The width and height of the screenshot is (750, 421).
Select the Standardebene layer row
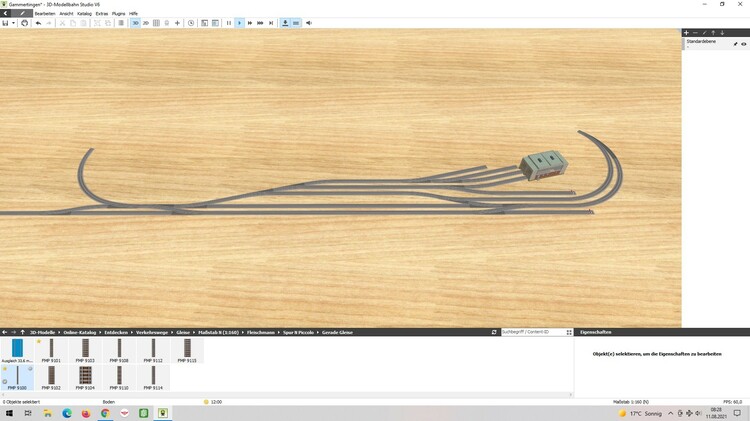pos(716,44)
